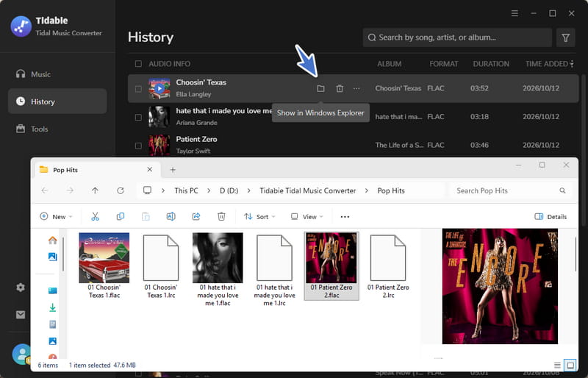Select file 01 Patient Zero 2.lrc
This screenshot has width=588, height=378.
pyautogui.click(x=388, y=265)
